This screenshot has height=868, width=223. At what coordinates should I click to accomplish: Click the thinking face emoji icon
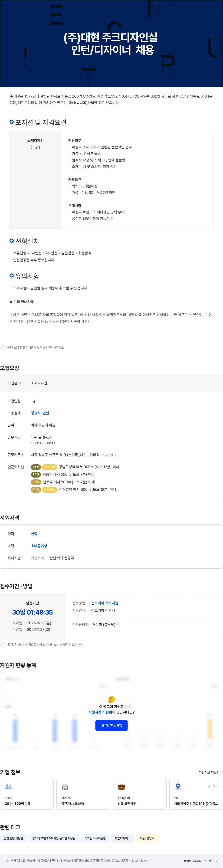[111, 699]
